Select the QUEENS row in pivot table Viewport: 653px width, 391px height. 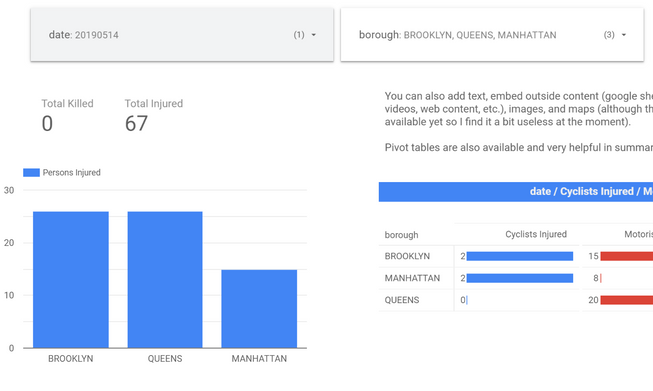click(x=516, y=300)
